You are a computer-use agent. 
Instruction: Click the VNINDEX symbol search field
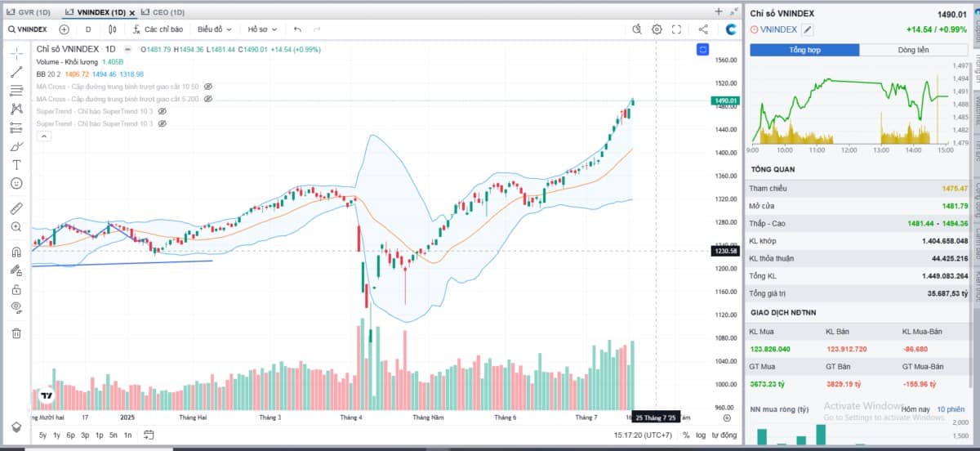point(28,29)
